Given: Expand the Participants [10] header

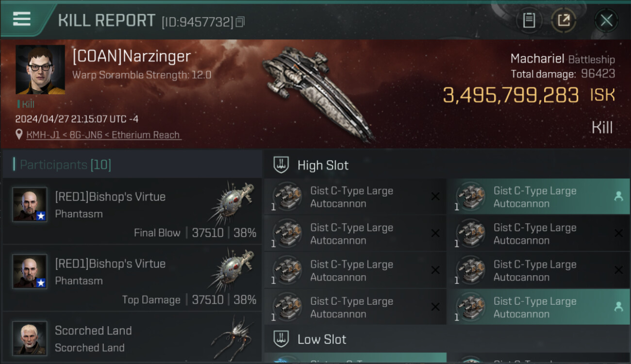Looking at the screenshot, I should (x=66, y=165).
